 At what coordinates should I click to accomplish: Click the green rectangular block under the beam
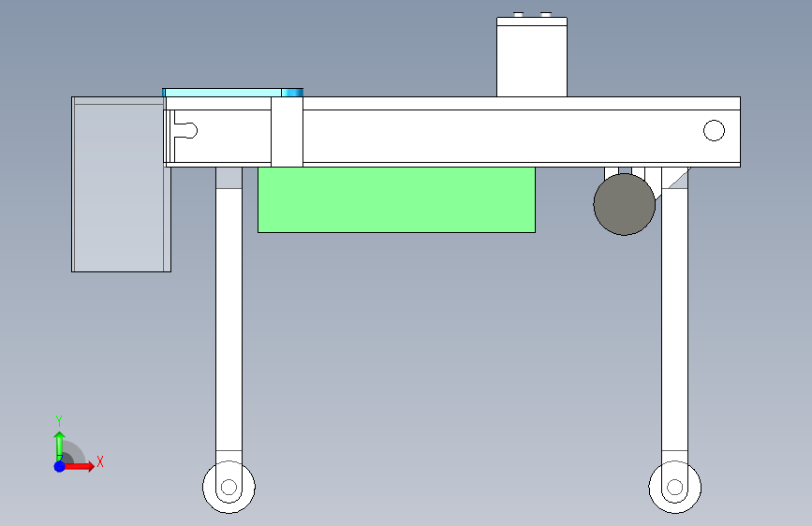click(396, 200)
